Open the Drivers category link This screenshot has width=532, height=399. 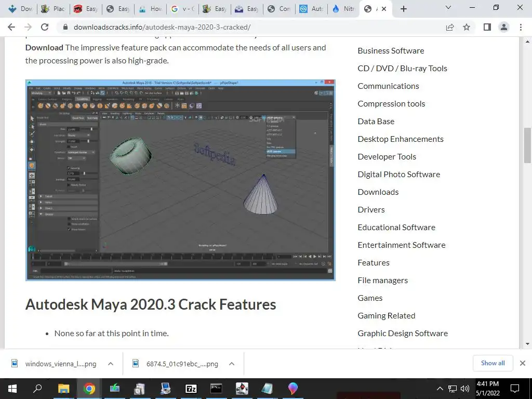click(371, 209)
